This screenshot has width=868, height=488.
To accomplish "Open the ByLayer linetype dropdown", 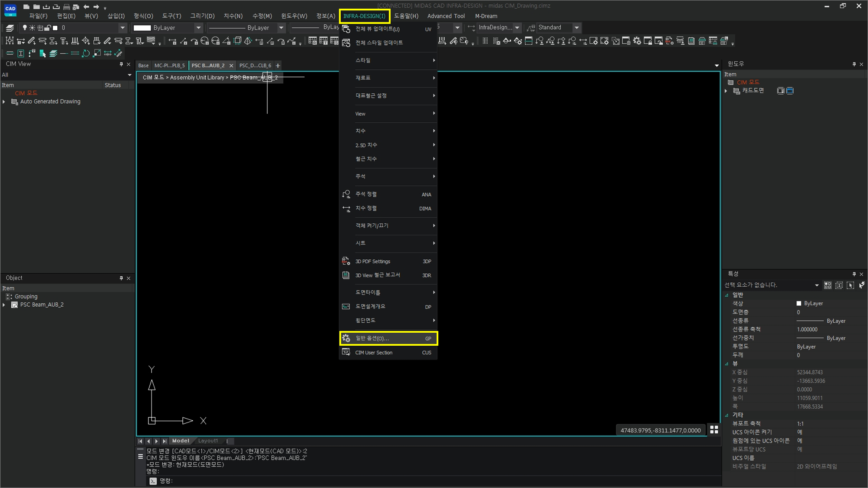I will pyautogui.click(x=281, y=28).
